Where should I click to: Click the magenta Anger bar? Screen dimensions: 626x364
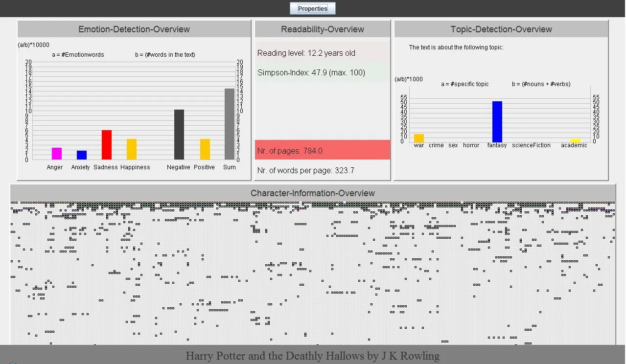(57, 154)
